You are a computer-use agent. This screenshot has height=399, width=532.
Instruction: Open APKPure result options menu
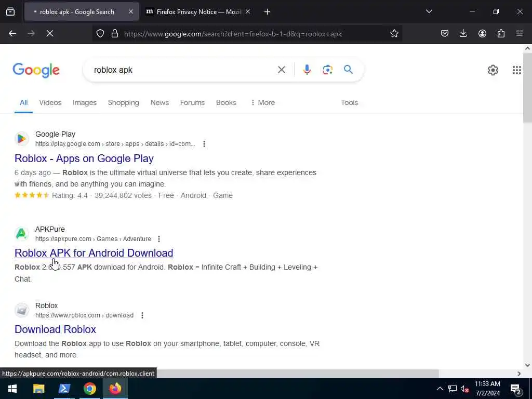[x=159, y=239]
